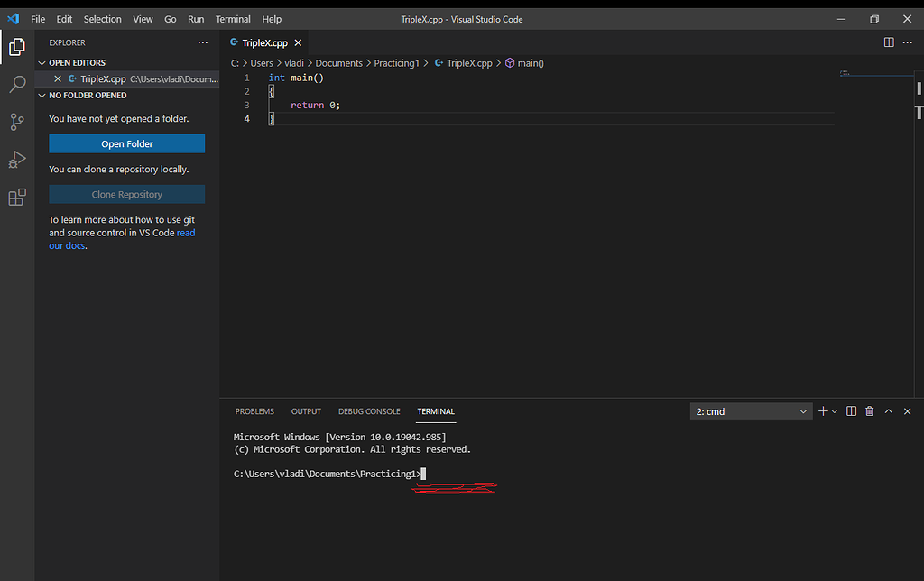Split the terminal using the split icon
Screen dimensions: 924x581
(850, 410)
